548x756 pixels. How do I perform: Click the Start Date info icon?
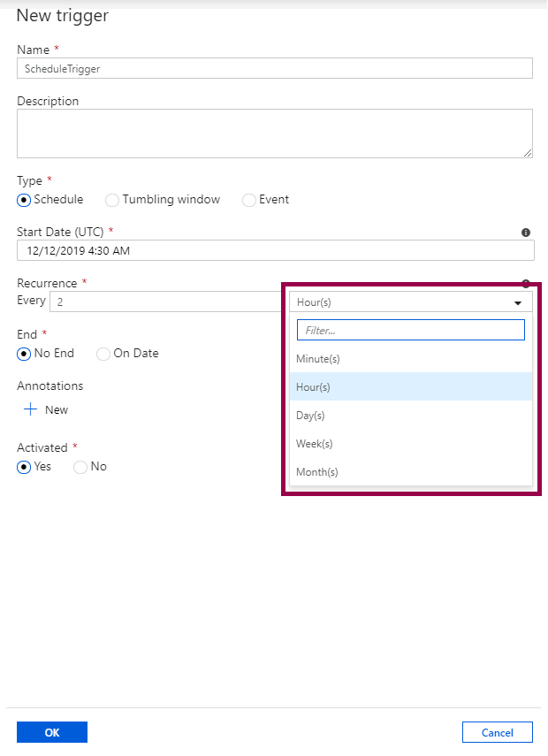point(526,233)
